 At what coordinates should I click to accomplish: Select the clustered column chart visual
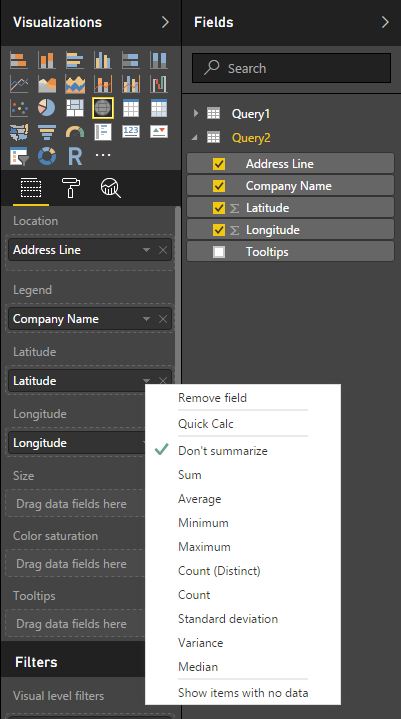103,60
